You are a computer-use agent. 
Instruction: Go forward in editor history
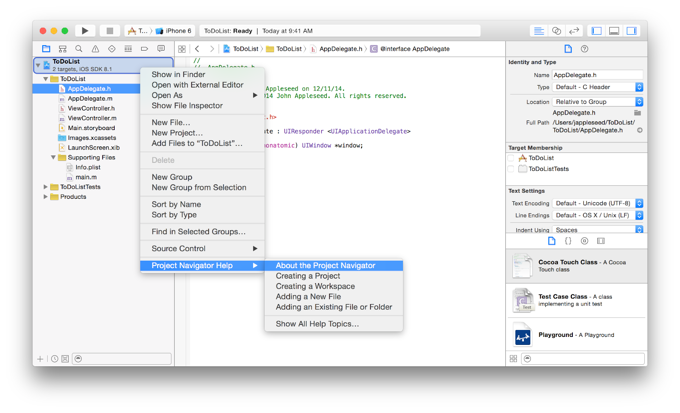pyautogui.click(x=212, y=49)
